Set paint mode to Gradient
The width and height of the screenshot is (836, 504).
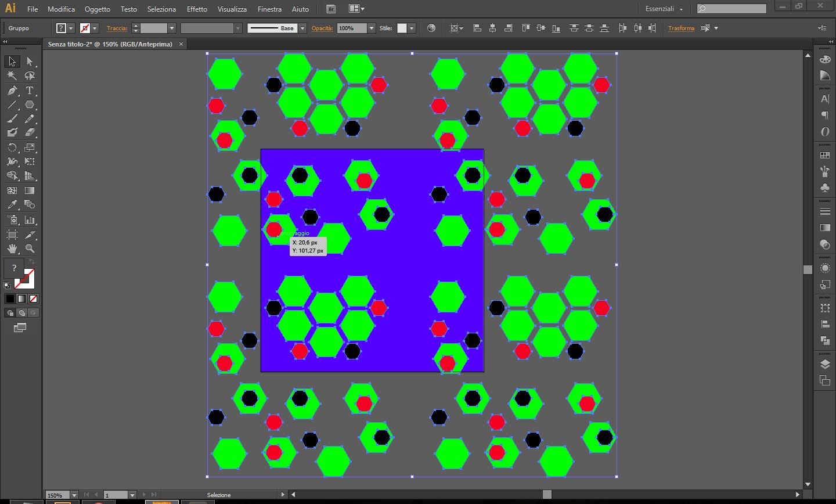(21, 299)
